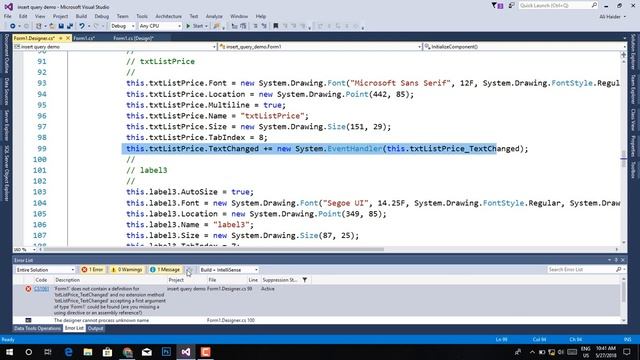Open Microsoft Edge from taskbar

pos(68,352)
